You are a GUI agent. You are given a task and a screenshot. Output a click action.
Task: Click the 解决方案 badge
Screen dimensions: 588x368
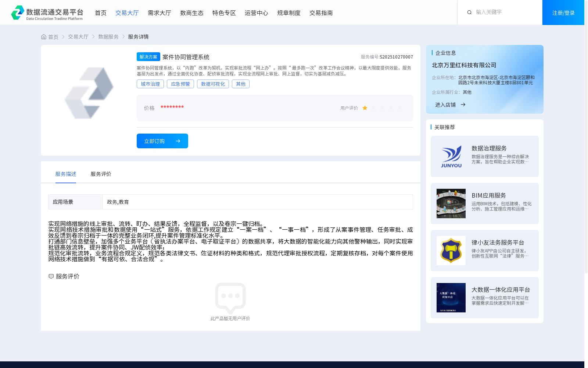click(x=148, y=57)
